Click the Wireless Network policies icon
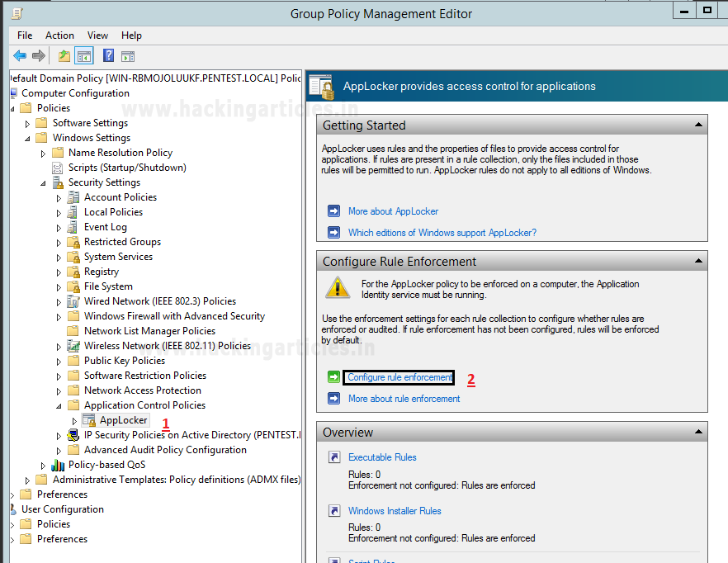 pyautogui.click(x=73, y=346)
